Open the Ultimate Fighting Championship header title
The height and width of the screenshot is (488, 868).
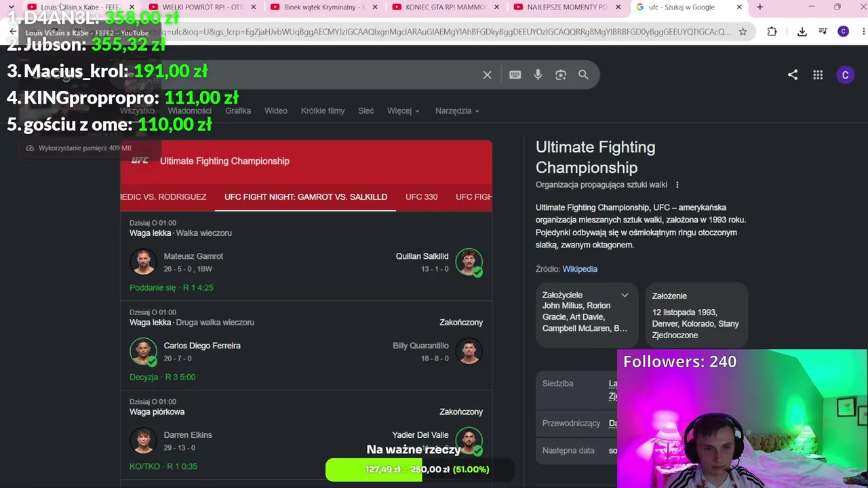(x=224, y=161)
